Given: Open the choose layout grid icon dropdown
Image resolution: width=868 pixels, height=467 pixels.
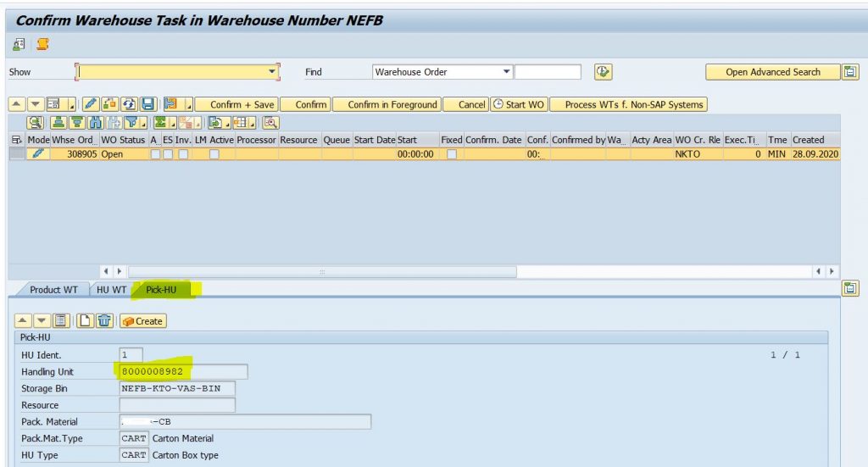Looking at the screenshot, I should pos(252,124).
